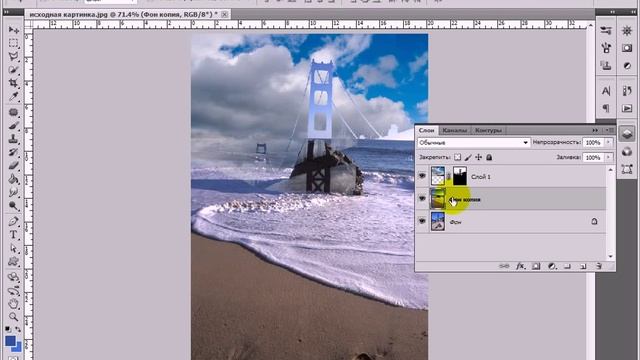Select the 3D Orbit camera tool
Screen dimensions: 640x360
13,291
